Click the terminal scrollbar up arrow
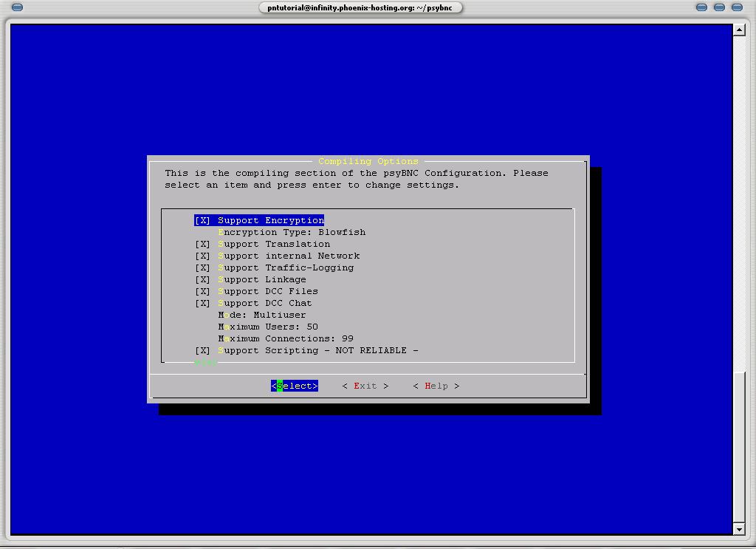 tap(739, 30)
